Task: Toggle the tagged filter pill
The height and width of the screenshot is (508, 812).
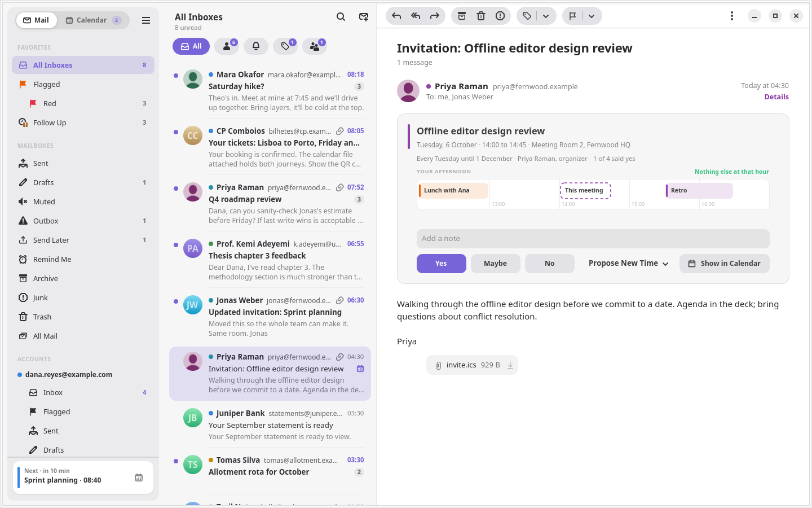Action: coord(285,46)
